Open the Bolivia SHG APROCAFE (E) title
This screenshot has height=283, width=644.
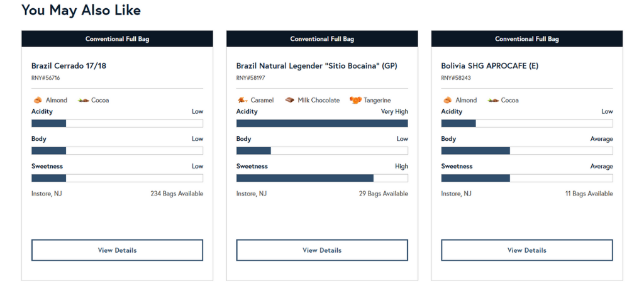pyautogui.click(x=489, y=65)
